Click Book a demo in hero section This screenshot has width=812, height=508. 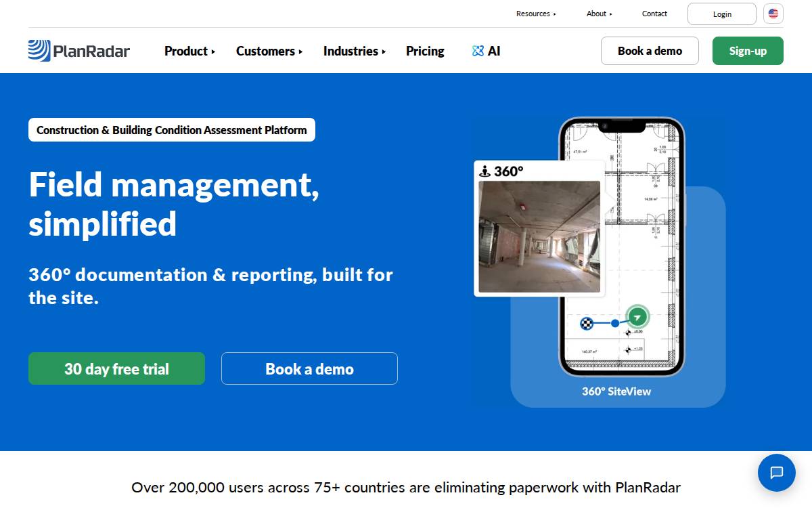(x=309, y=368)
